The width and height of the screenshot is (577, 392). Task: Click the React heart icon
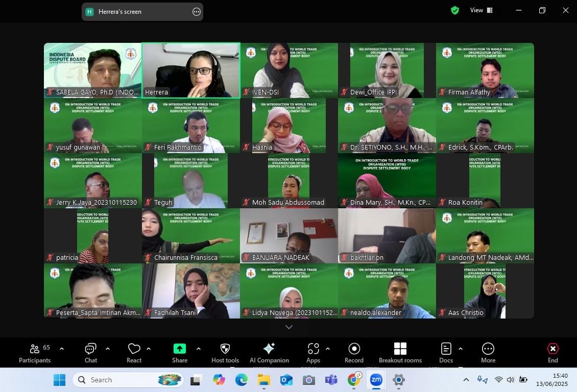[x=134, y=353]
